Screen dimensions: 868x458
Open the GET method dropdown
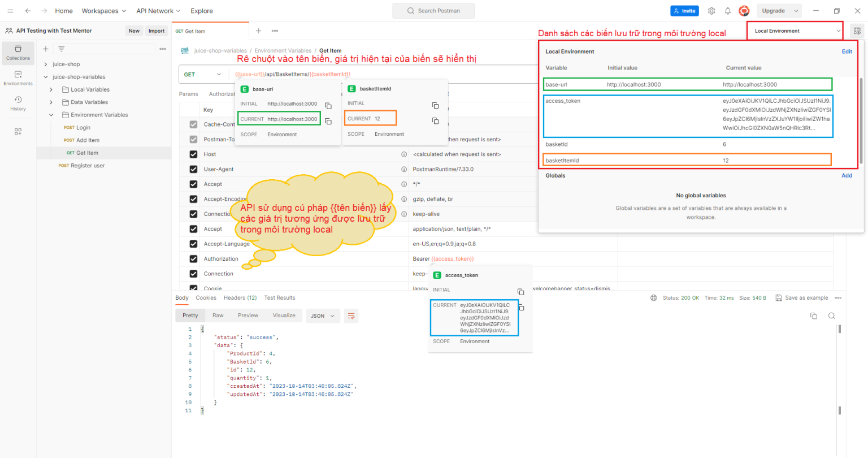pos(203,74)
